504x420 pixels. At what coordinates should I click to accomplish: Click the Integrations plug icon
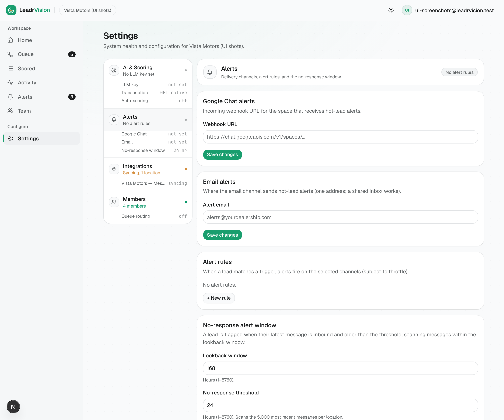pyautogui.click(x=114, y=169)
